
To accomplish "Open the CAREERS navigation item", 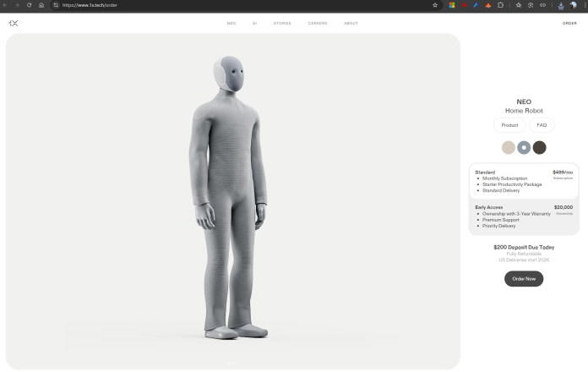I will [x=318, y=24].
